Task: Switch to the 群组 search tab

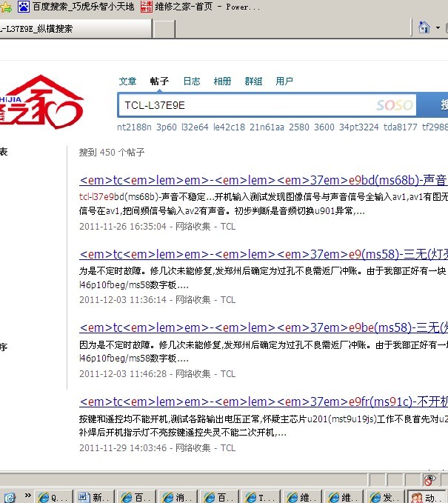Action: point(253,81)
